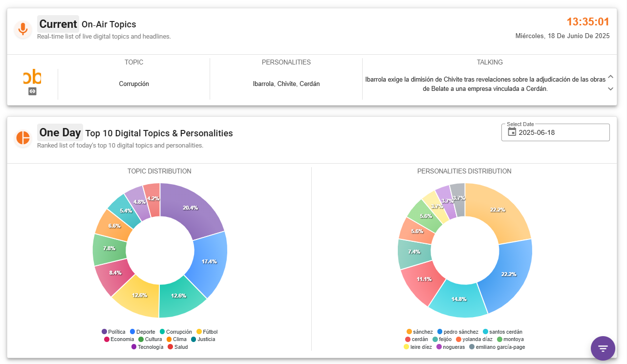Open the link icon below the channel logo
627x364 pixels.
[32, 91]
